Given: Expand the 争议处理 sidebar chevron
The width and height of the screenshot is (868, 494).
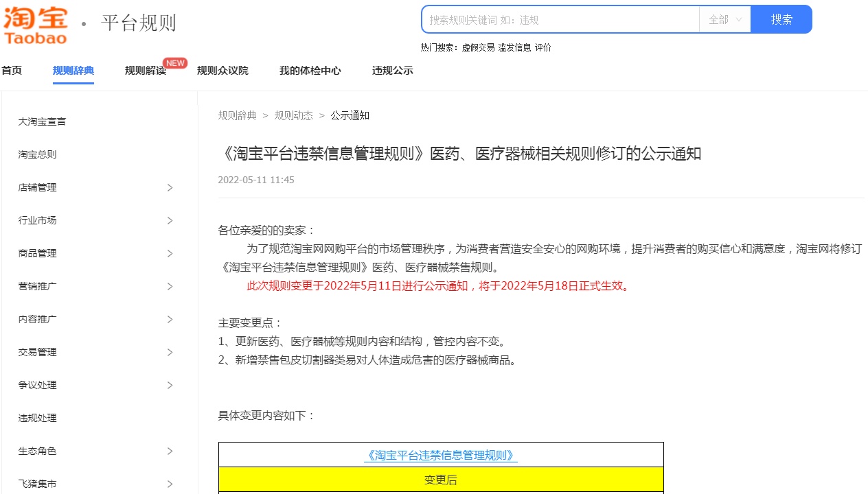Looking at the screenshot, I should (x=170, y=385).
